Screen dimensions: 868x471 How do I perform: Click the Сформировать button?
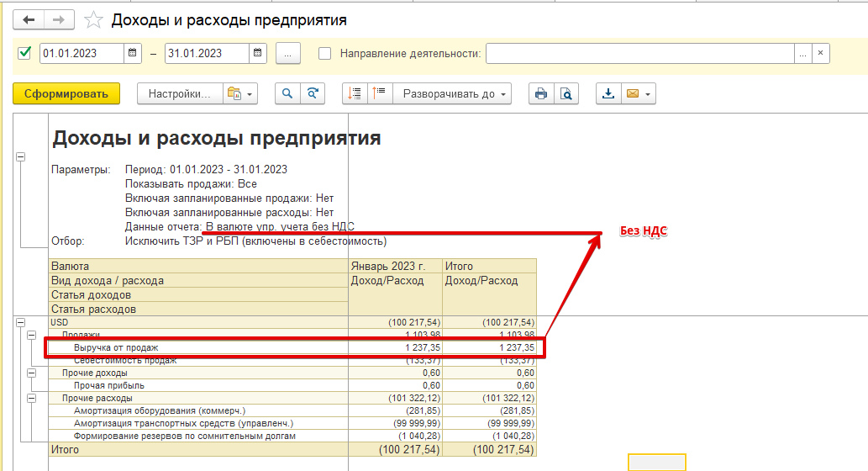tap(66, 93)
